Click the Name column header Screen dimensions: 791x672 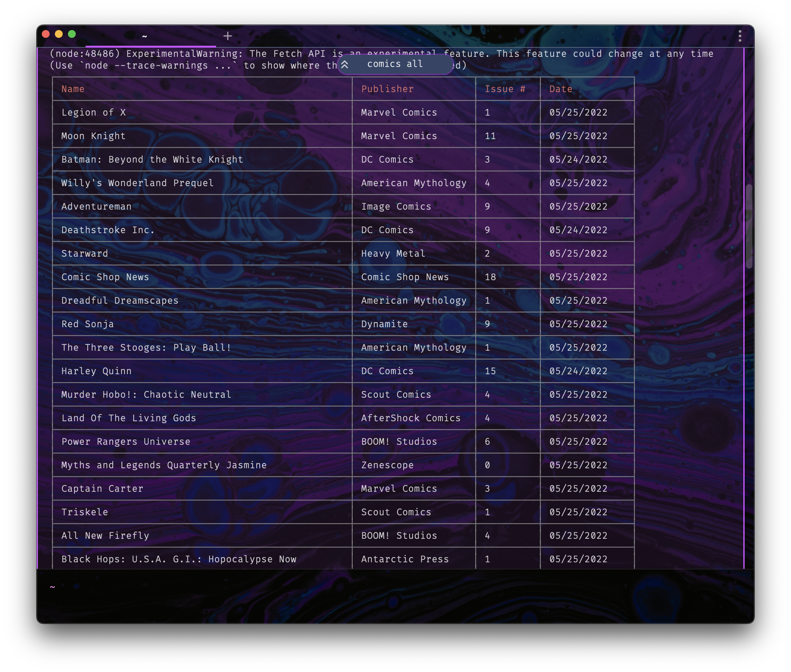pos(73,89)
